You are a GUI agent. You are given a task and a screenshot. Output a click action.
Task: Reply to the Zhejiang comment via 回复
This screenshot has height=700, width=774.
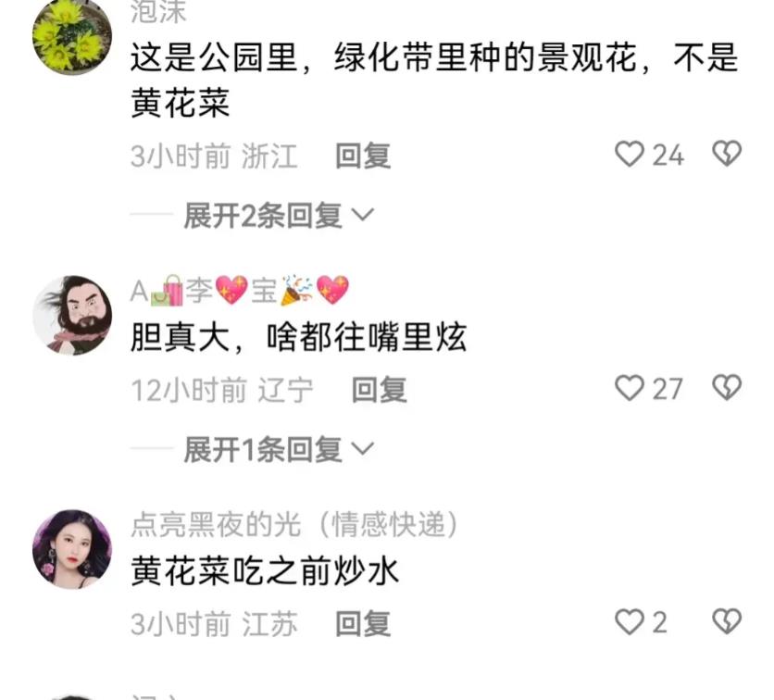pos(363,156)
